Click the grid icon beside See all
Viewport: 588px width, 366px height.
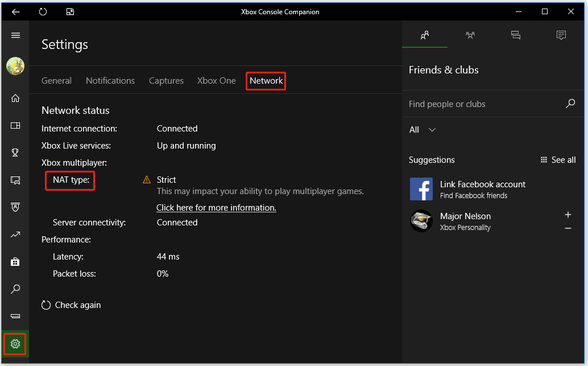pos(544,160)
